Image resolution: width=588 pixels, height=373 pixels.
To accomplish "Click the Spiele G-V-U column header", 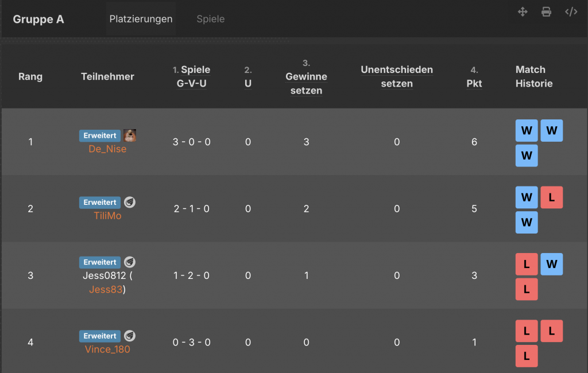I will pyautogui.click(x=192, y=76).
